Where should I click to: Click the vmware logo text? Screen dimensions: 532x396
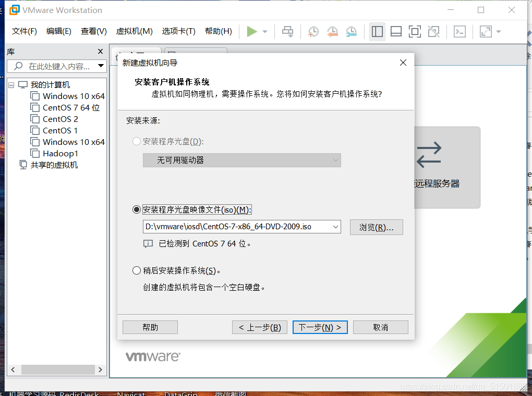(153, 357)
